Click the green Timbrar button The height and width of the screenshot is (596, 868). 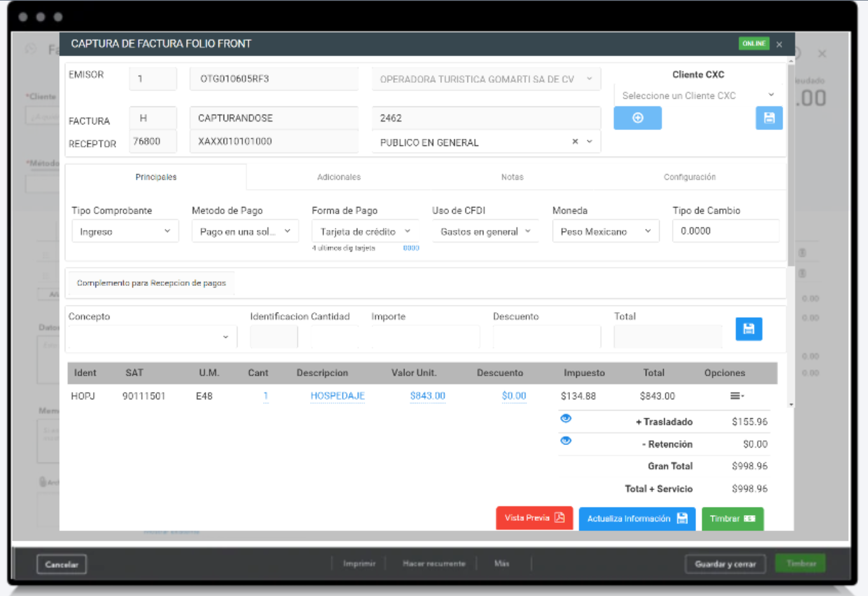tap(732, 519)
